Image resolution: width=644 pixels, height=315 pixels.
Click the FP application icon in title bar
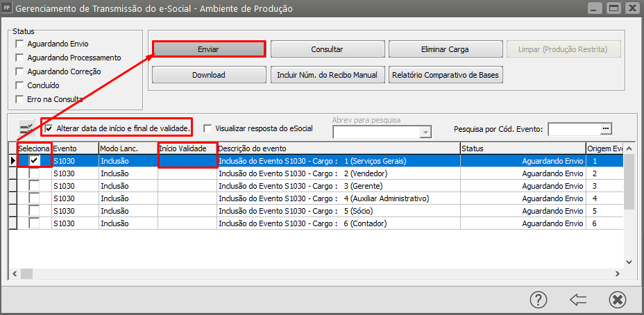[7, 8]
